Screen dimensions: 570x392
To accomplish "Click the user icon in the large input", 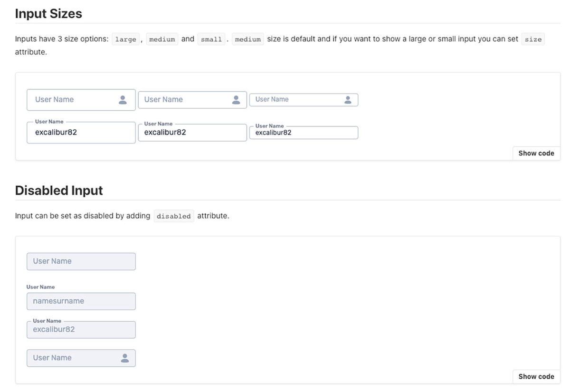I will (x=123, y=100).
